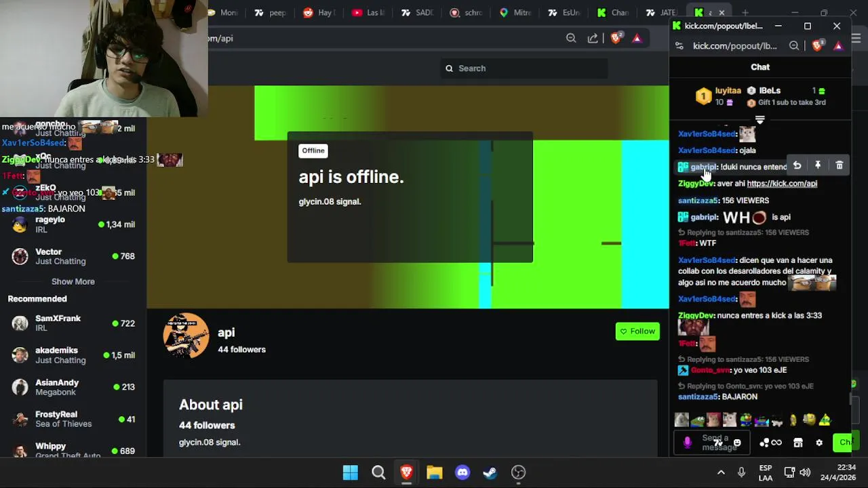
Task: Switch to the JATE tab
Action: 662,12
